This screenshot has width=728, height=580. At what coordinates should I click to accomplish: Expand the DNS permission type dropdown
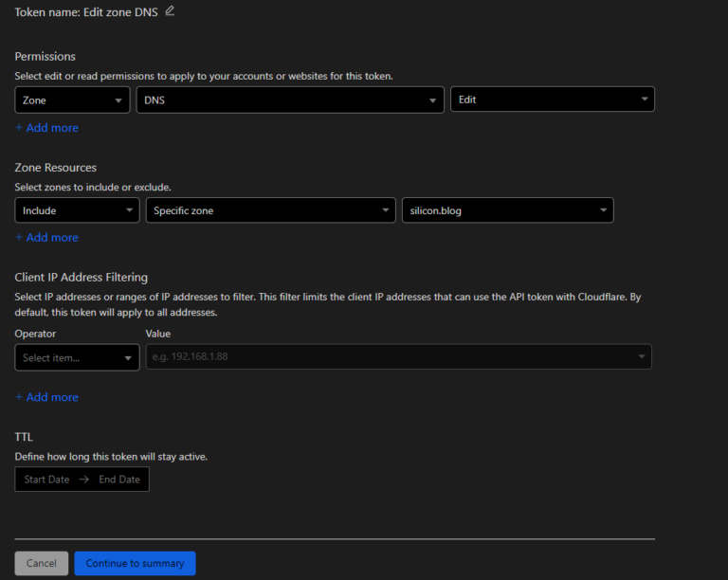pos(289,100)
